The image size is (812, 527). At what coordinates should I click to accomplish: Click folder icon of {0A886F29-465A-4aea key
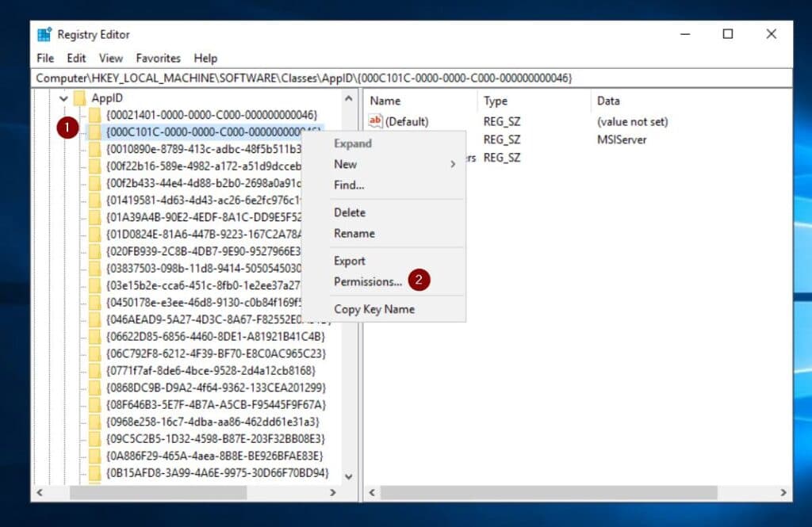coord(95,456)
